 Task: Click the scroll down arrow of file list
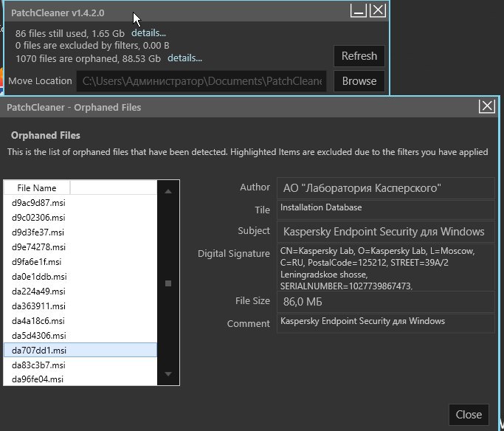pyautogui.click(x=168, y=373)
